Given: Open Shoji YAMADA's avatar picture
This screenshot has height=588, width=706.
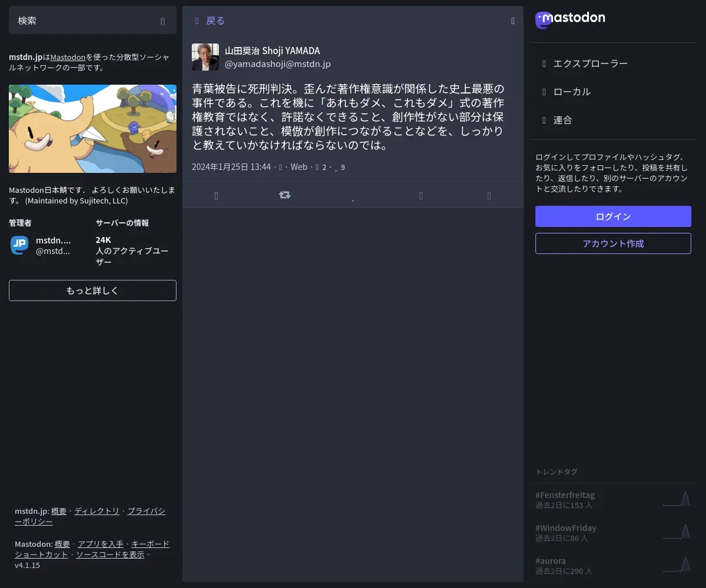Looking at the screenshot, I should pyautogui.click(x=205, y=57).
